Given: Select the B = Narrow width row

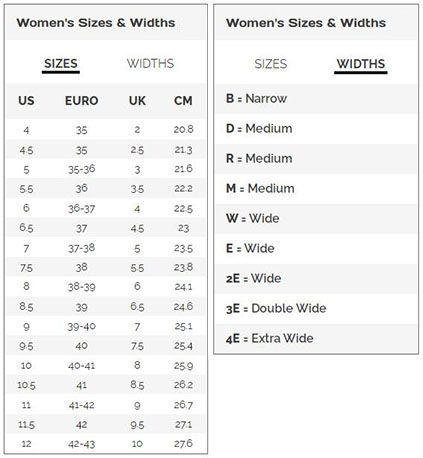Looking at the screenshot, I should click(x=316, y=99).
